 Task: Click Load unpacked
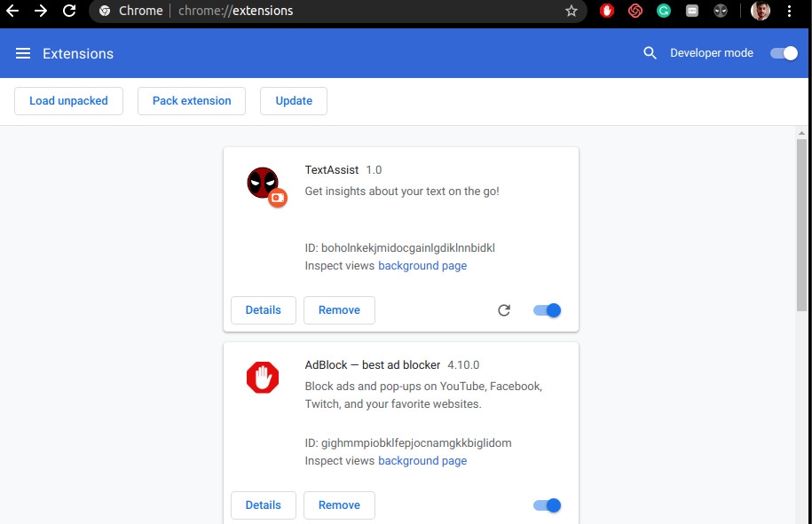(69, 101)
